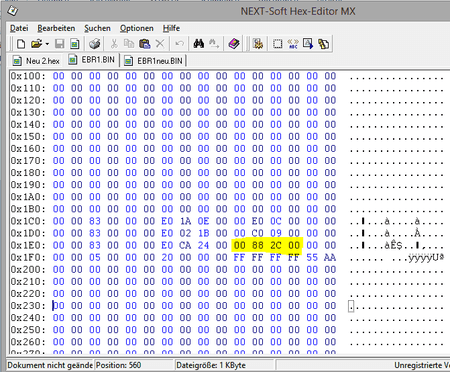Viewport: 450px width, 372px height.
Task: Open help with the purple book icon
Action: 234,44
